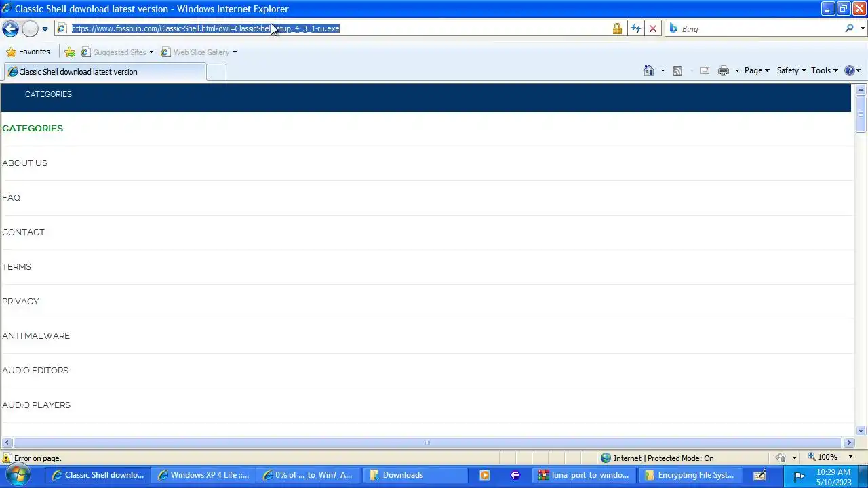Click the Error on page warning icon
The height and width of the screenshot is (488, 868).
[x=7, y=458]
